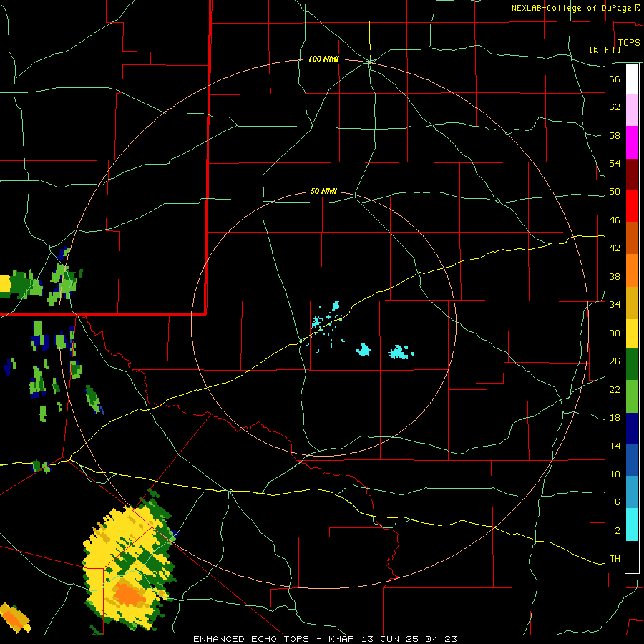
Task: Click the magenta legend swatch
Action: pos(632,142)
